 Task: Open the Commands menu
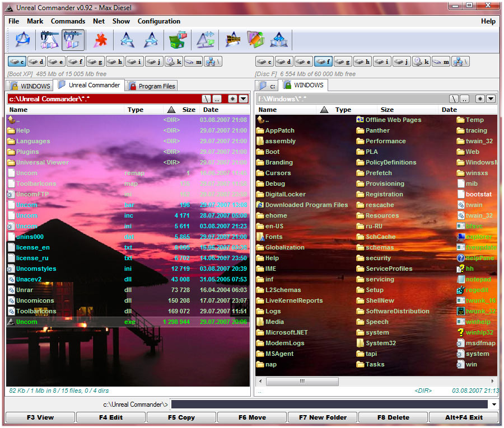click(68, 21)
